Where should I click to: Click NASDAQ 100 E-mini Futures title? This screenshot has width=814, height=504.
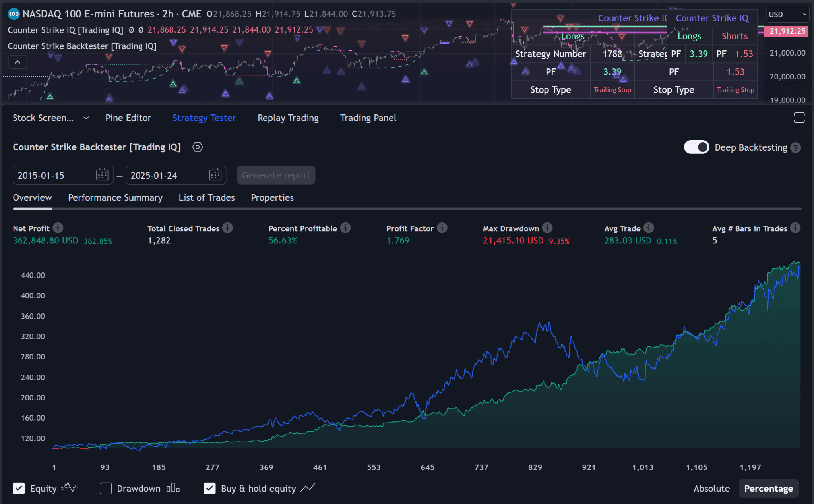coord(88,14)
